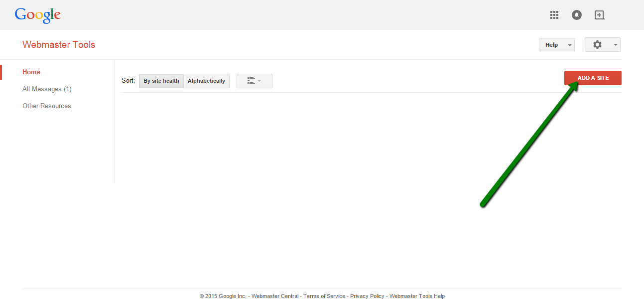644x302 pixels.
Task: Open the Help dropdown menu
Action: point(556,45)
